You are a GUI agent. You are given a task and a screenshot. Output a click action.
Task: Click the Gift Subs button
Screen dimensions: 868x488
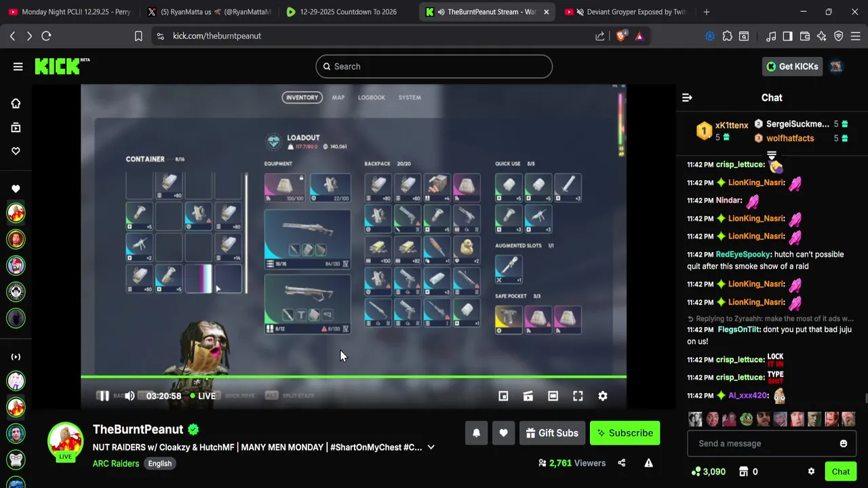(x=552, y=433)
